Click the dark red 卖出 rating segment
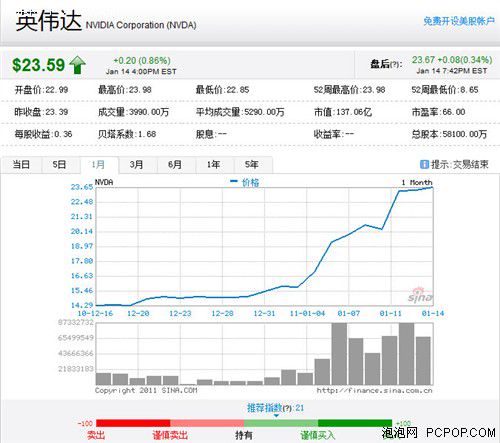 [x=133, y=423]
